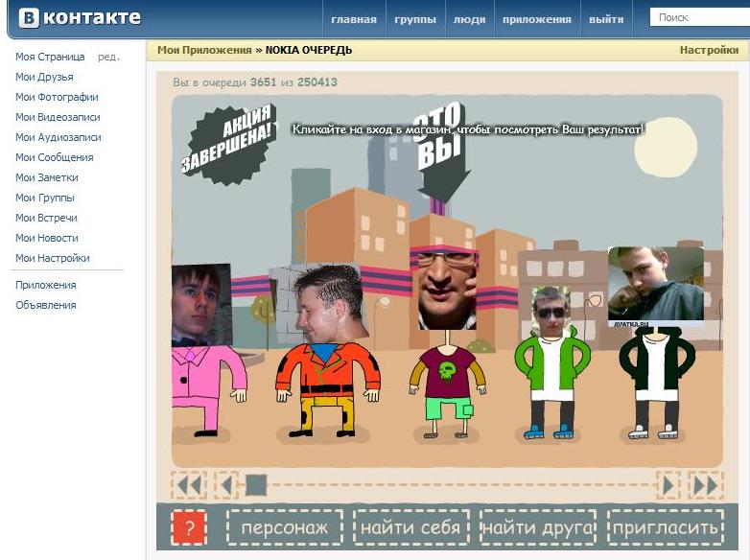Image resolution: width=750 pixels, height=560 pixels.
Task: Open Моя Страница in sidebar
Action: 50,57
